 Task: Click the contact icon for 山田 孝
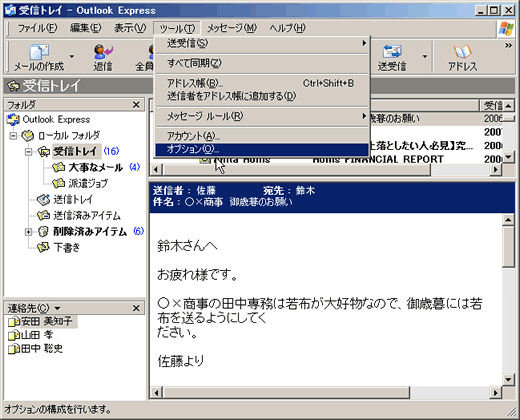[x=14, y=335]
